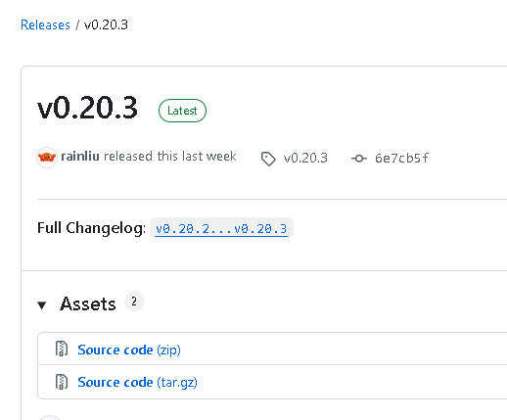The width and height of the screenshot is (507, 420).
Task: Click the v0.20.3 breadcrumb text
Action: 106,24
